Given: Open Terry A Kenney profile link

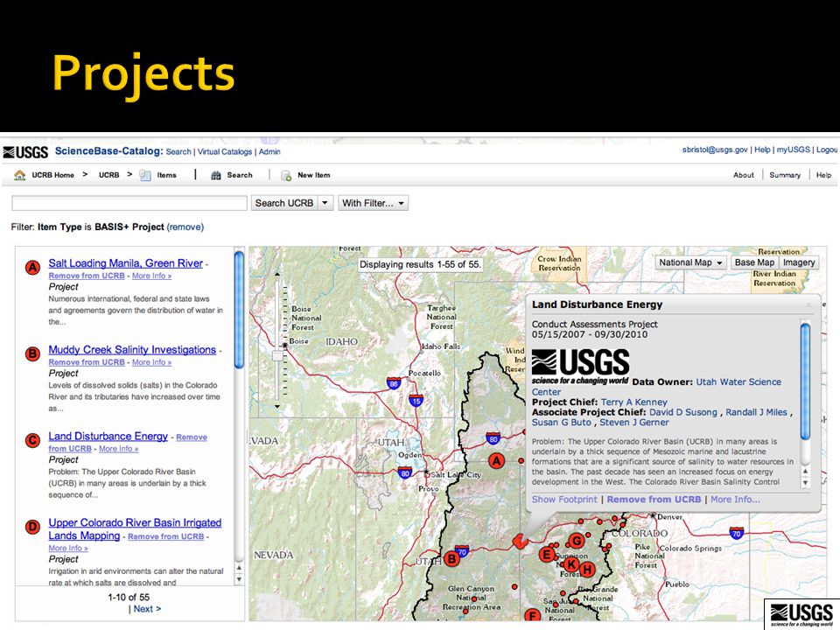Looking at the screenshot, I should click(633, 402).
